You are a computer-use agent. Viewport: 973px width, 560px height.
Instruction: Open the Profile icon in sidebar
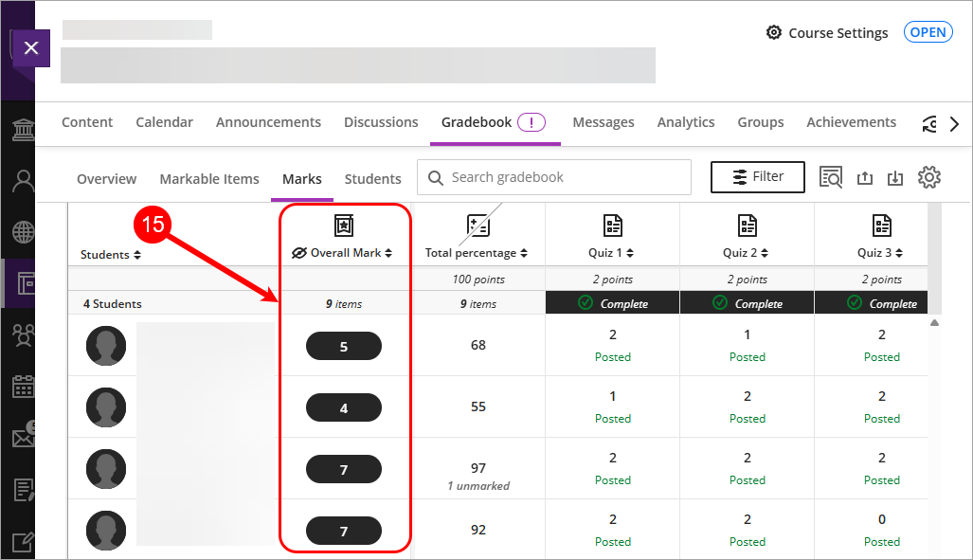[x=23, y=180]
